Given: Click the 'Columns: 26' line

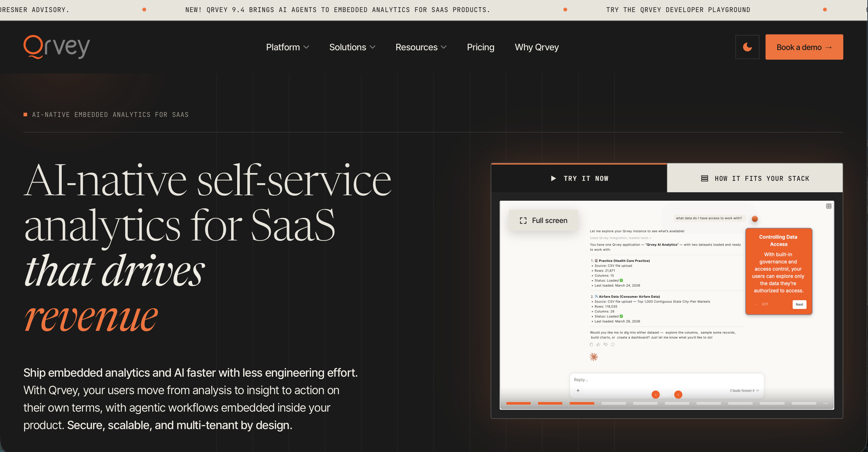Looking at the screenshot, I should 604,312.
